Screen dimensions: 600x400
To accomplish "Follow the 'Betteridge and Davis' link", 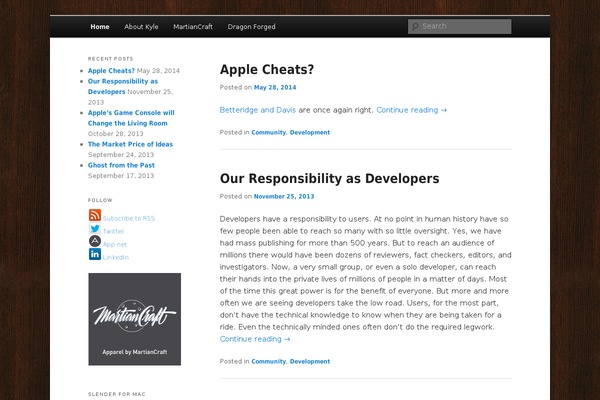I will point(258,110).
